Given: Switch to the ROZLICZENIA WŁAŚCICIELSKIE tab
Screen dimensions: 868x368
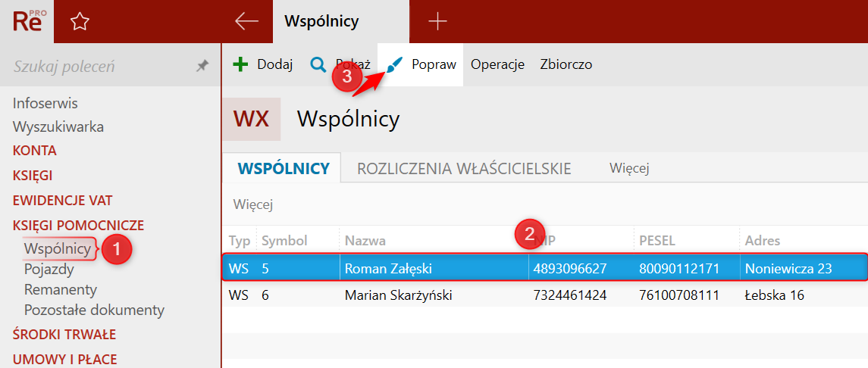Looking at the screenshot, I should [464, 169].
